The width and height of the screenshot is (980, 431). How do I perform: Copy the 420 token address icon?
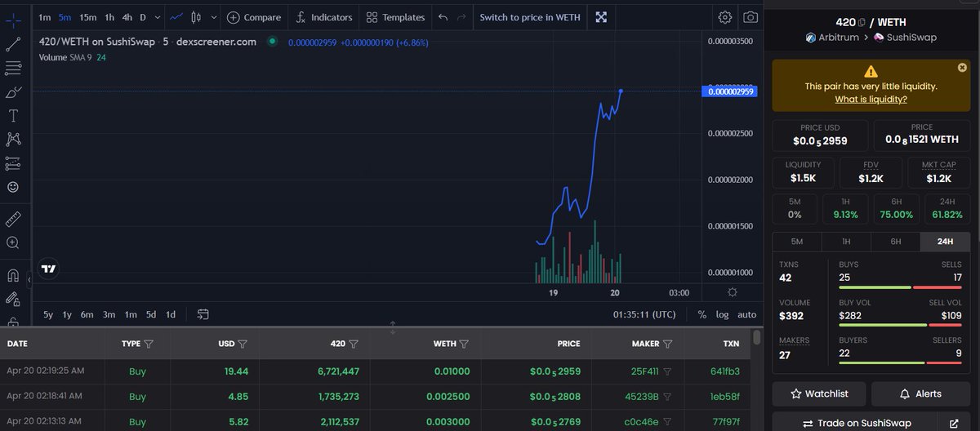pyautogui.click(x=862, y=22)
